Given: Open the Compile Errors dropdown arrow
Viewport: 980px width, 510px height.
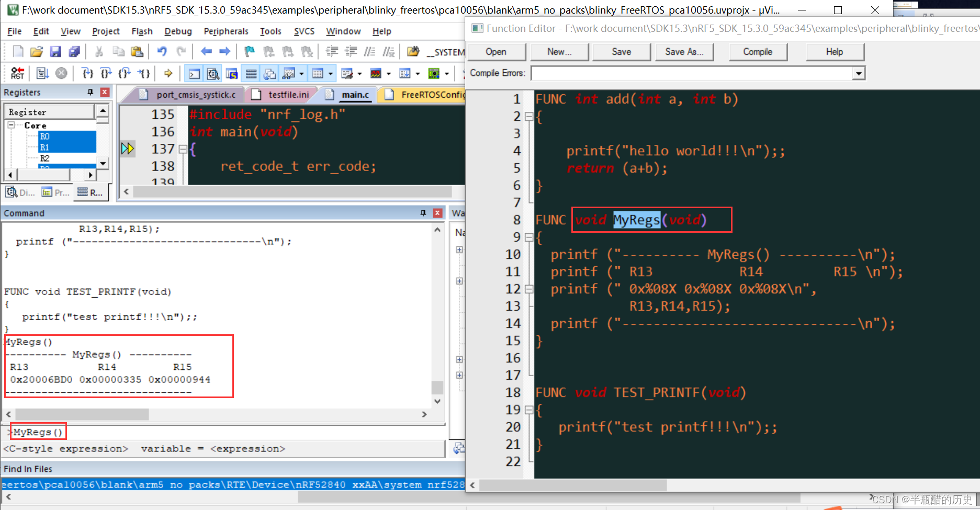Looking at the screenshot, I should pyautogui.click(x=858, y=74).
